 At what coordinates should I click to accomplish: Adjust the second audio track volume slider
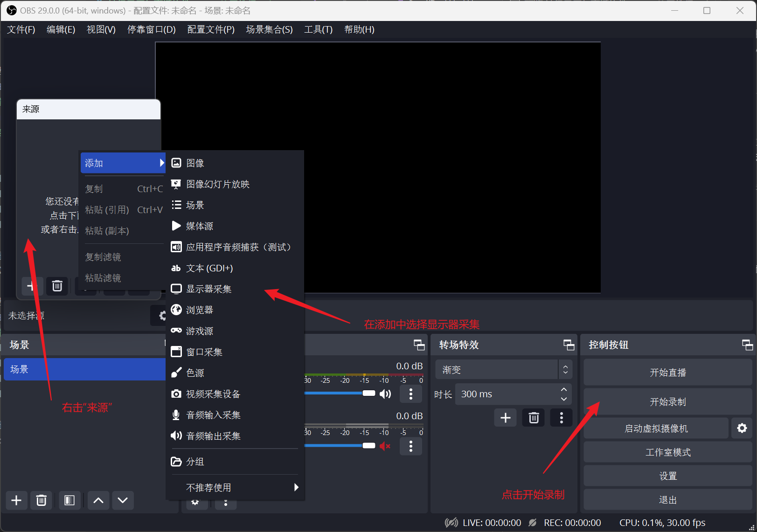click(368, 445)
